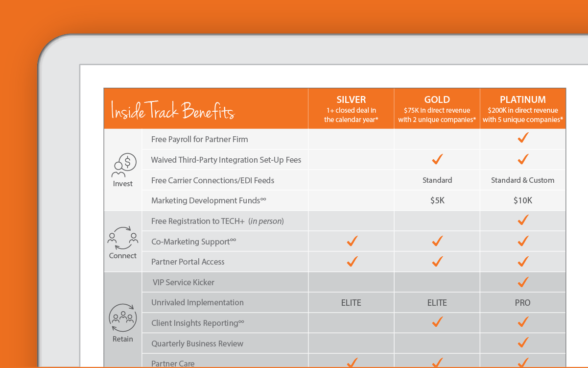Select the Quarterly Business Review label

point(197,343)
